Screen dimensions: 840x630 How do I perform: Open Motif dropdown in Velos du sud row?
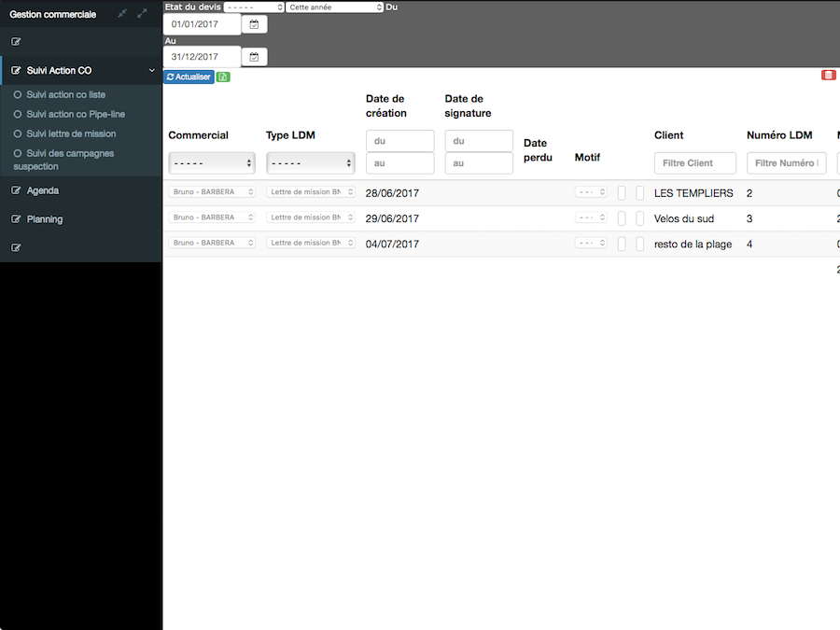[591, 217]
